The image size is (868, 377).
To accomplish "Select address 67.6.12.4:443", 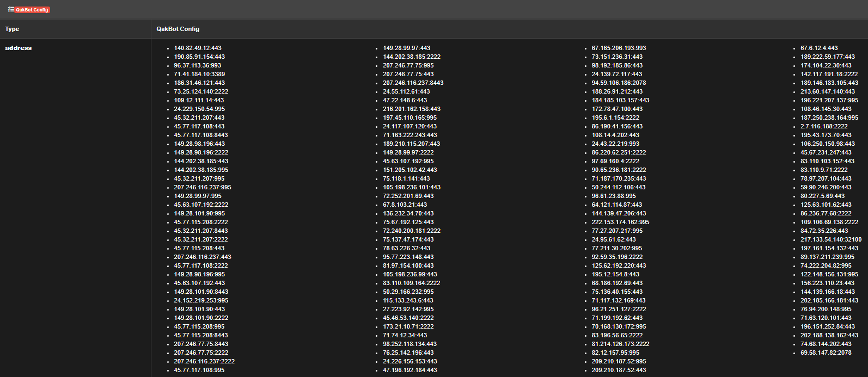I will pos(820,48).
